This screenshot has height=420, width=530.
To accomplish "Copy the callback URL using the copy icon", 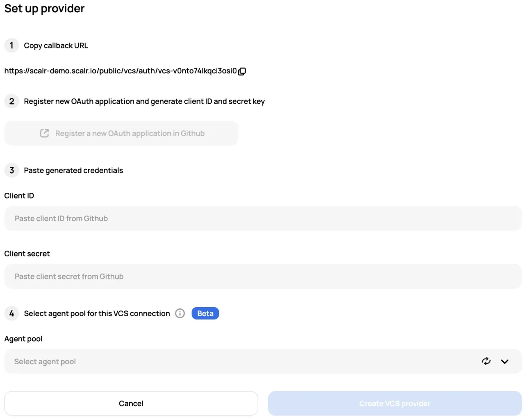I will click(242, 71).
